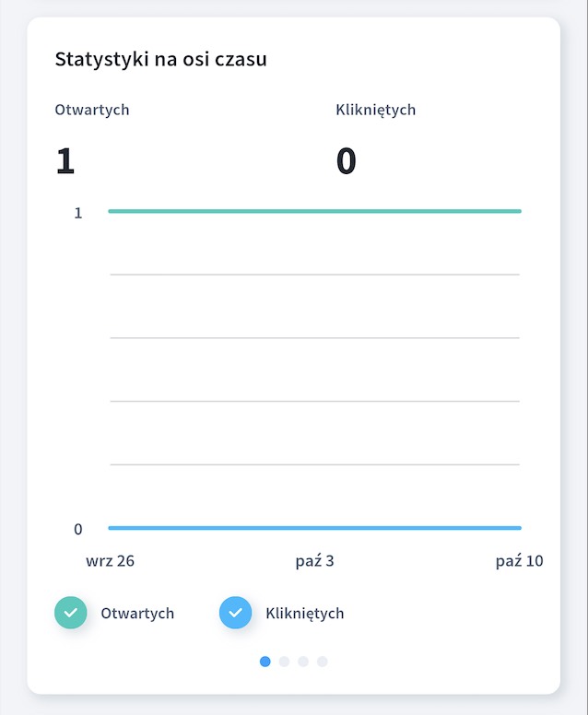
Task: Go to the second carousel dot
Action: pyautogui.click(x=284, y=662)
